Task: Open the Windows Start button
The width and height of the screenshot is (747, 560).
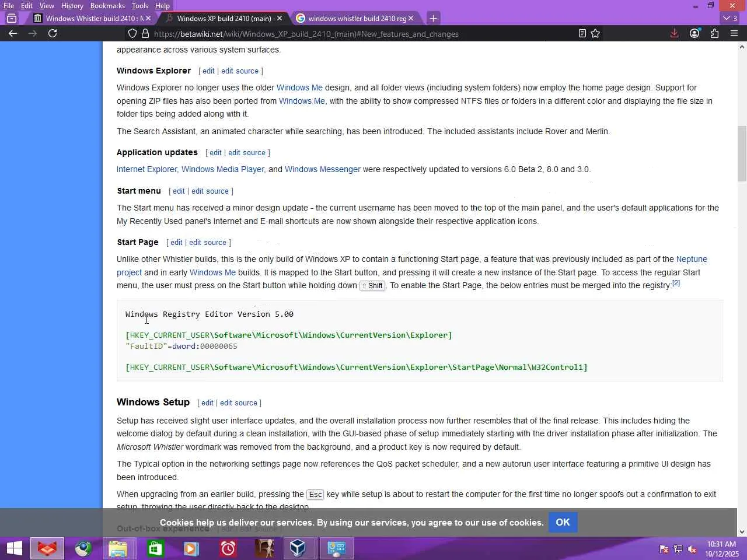Action: pyautogui.click(x=14, y=548)
